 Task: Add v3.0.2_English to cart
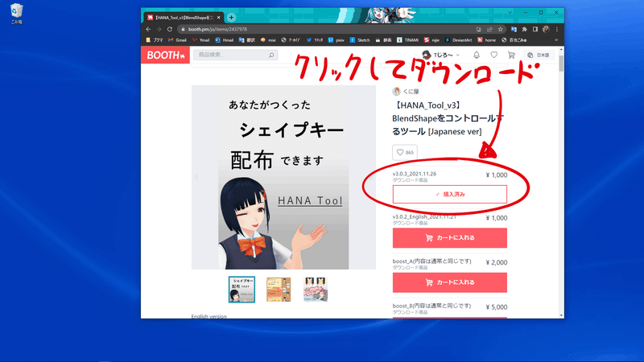450,238
